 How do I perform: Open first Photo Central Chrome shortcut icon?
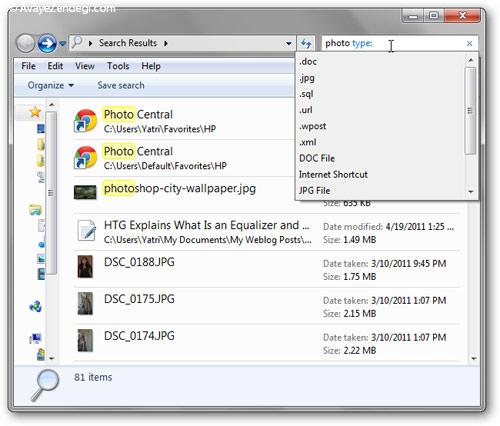click(85, 121)
